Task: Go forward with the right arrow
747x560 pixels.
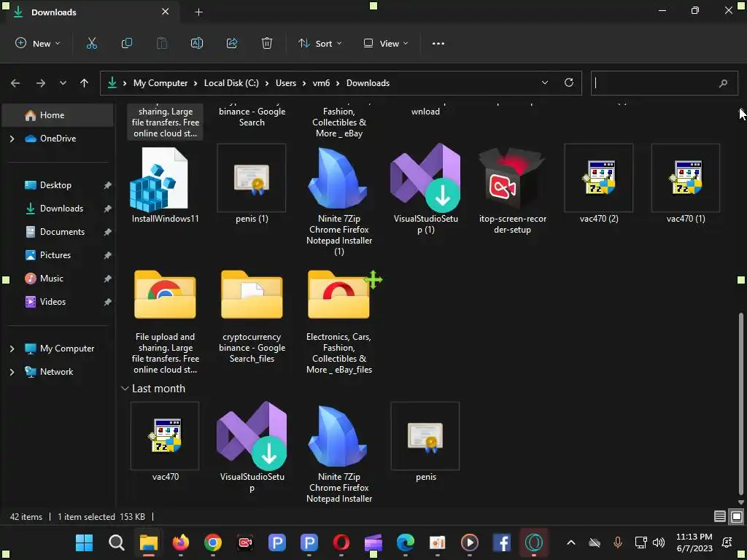Action: [x=41, y=83]
